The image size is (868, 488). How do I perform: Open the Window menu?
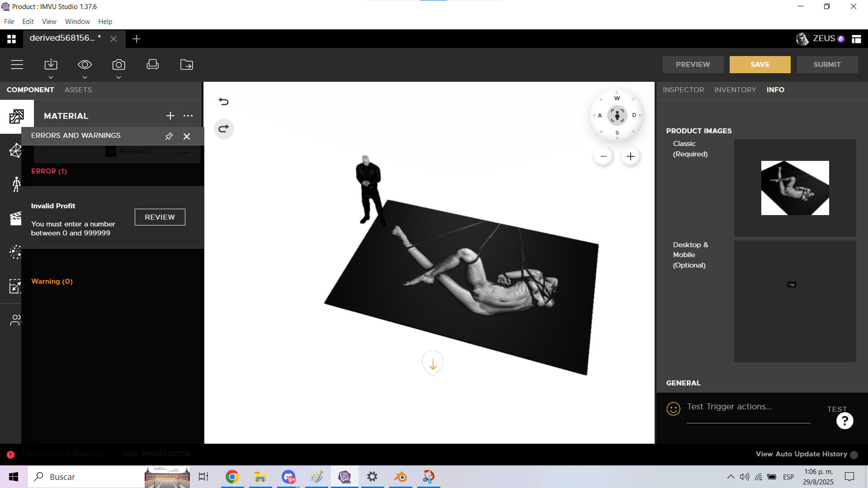point(77,22)
